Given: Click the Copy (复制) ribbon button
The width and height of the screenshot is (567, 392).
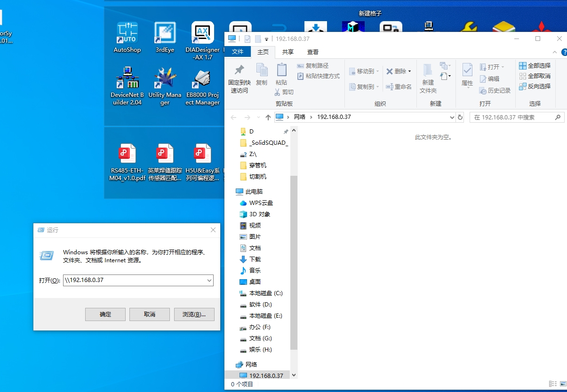Looking at the screenshot, I should click(262, 75).
